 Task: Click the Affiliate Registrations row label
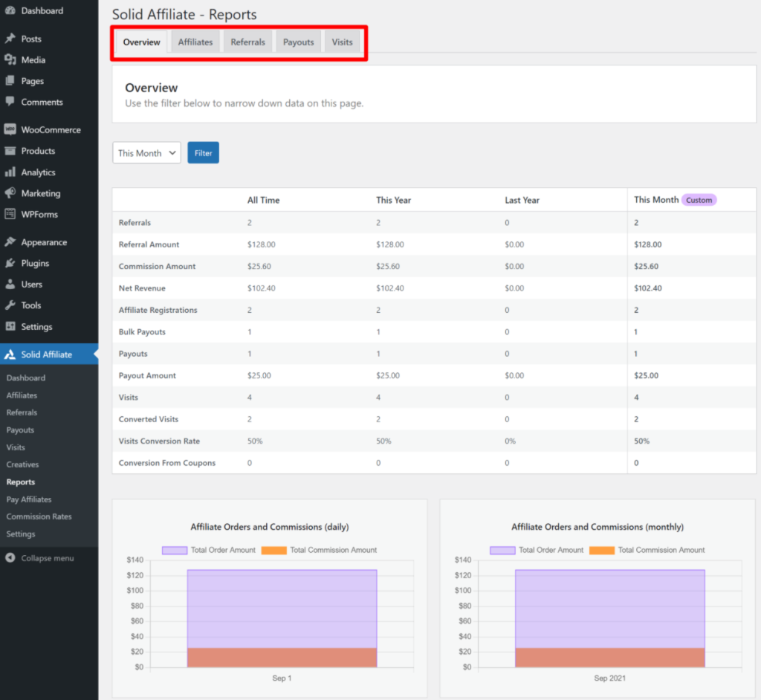pyautogui.click(x=158, y=310)
